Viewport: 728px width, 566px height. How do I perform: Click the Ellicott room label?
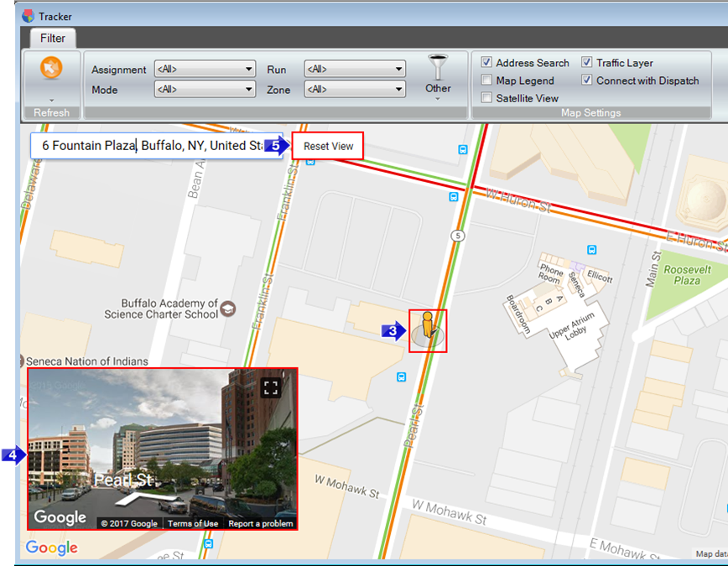click(x=600, y=276)
